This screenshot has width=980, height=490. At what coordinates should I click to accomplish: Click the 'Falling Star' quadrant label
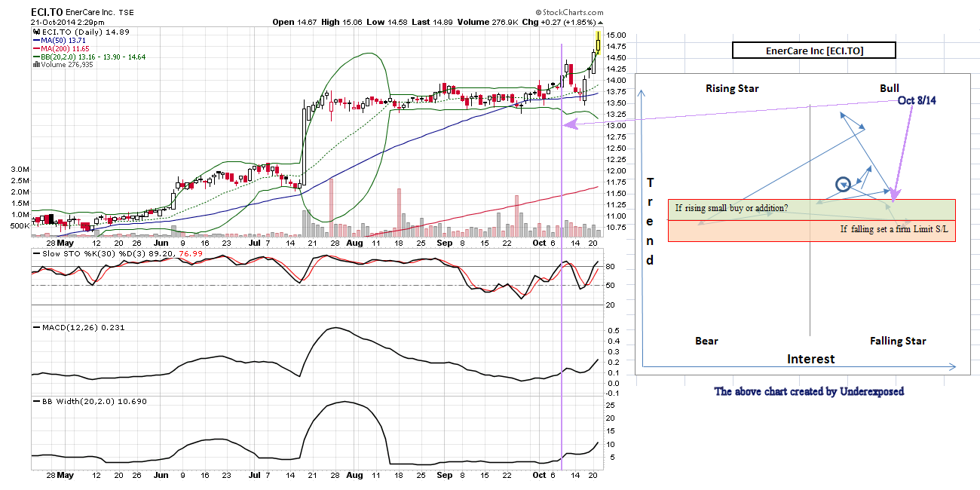(898, 341)
